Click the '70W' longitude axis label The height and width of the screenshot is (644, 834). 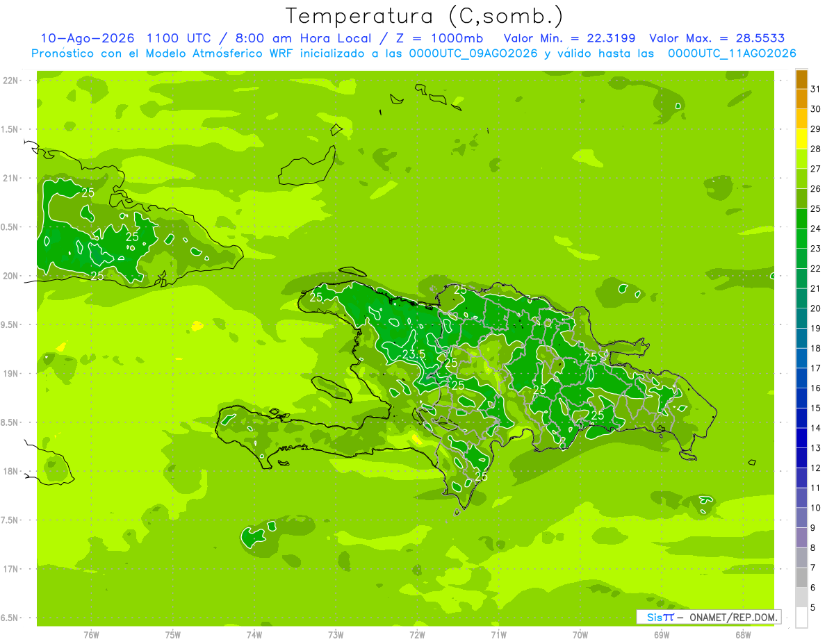tap(580, 635)
